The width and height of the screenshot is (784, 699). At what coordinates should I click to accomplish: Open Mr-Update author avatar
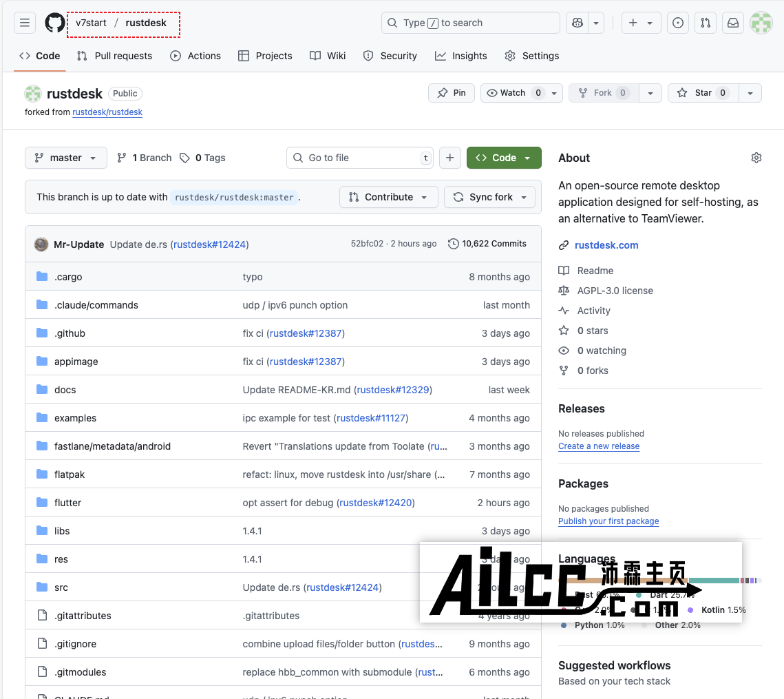click(x=41, y=244)
